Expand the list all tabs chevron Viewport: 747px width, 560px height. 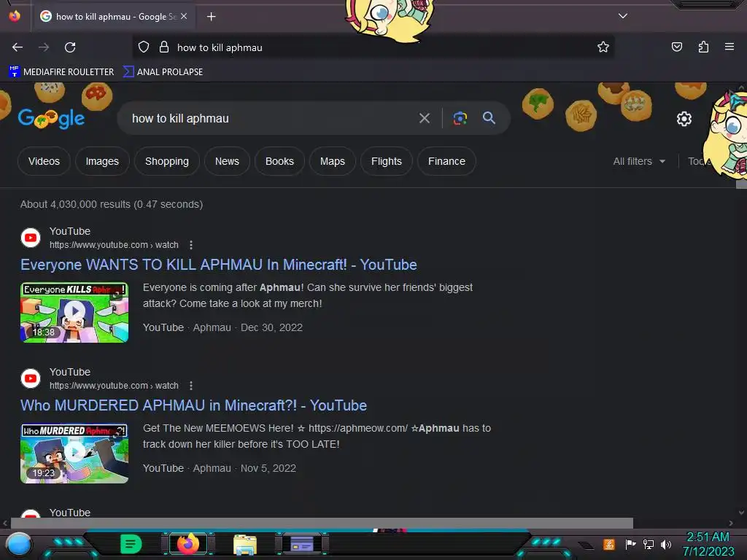[x=623, y=16]
